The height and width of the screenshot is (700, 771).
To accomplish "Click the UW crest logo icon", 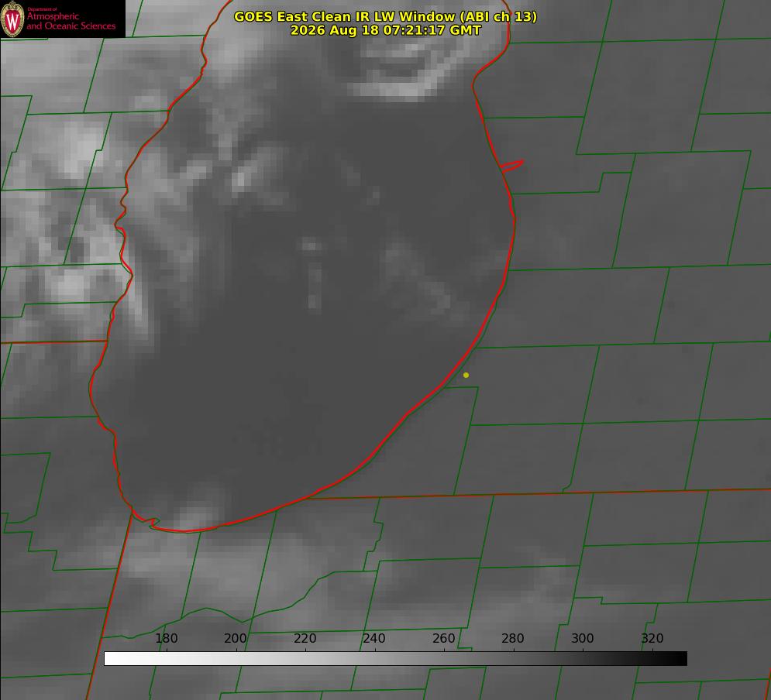I will point(12,19).
